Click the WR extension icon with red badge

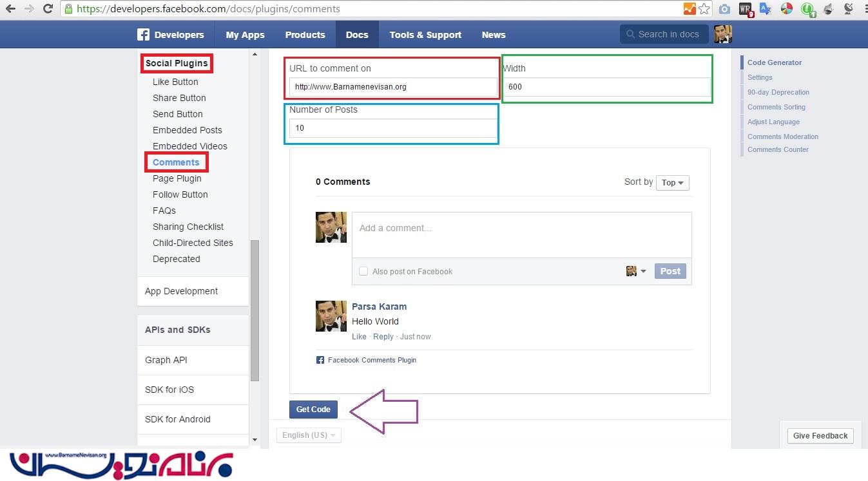click(746, 9)
